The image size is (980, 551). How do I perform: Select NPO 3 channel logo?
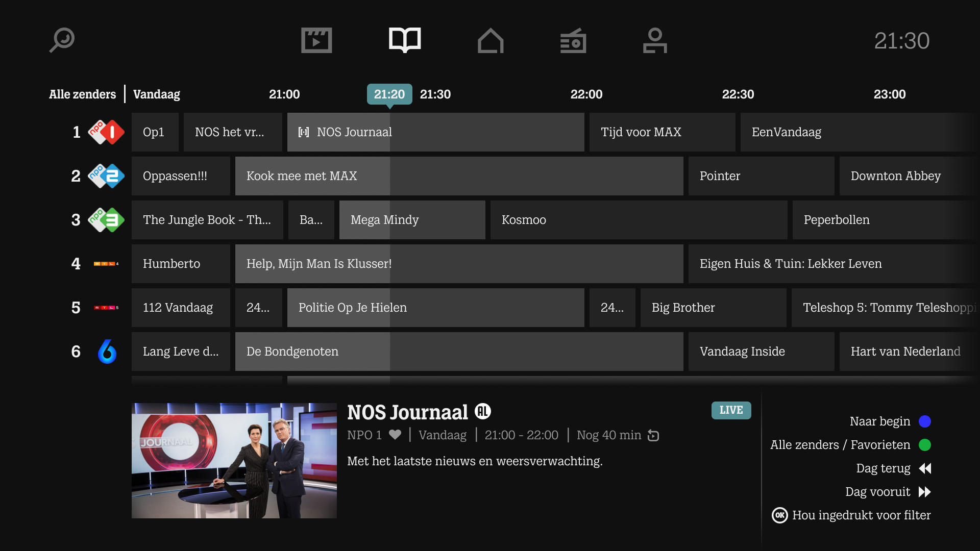pos(106,220)
